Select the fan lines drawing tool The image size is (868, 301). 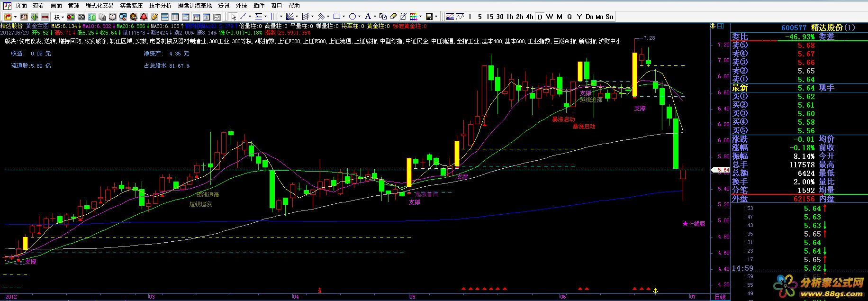[290, 17]
